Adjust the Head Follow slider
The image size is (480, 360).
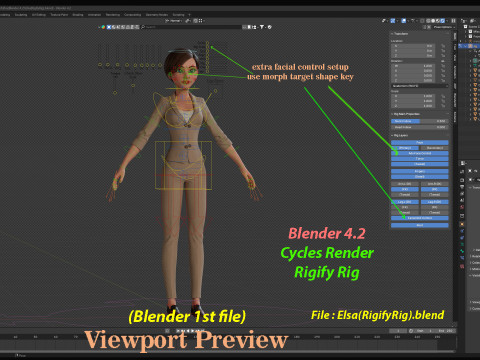419,127
